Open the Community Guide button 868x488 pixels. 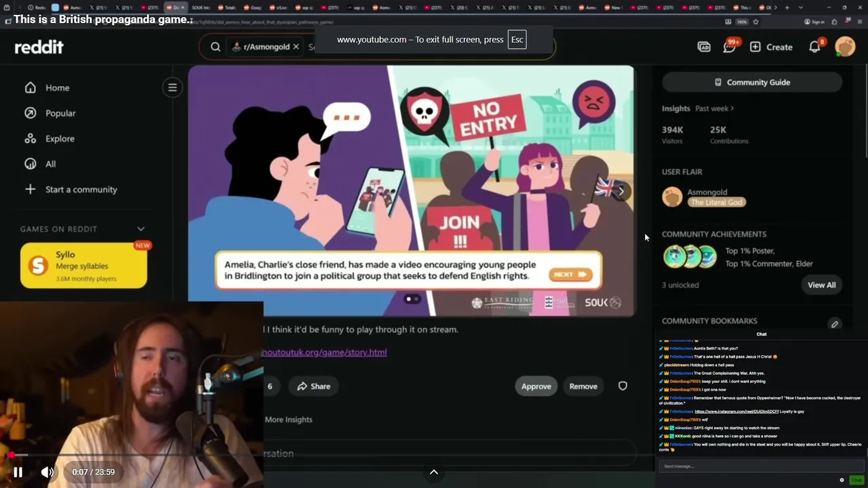[x=751, y=82]
